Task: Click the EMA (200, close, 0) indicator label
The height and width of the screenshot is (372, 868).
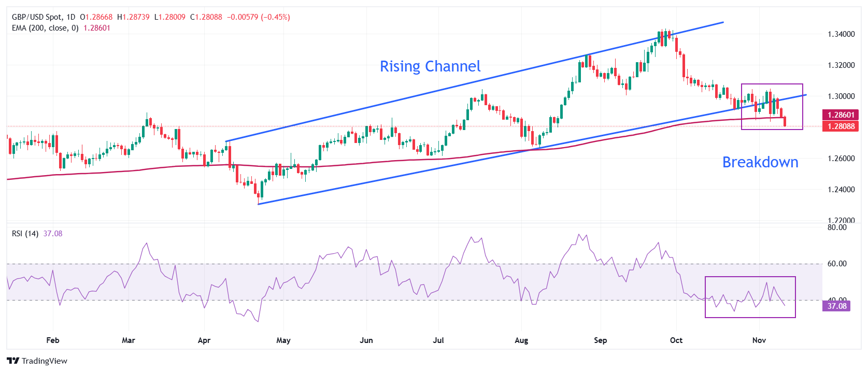Action: (45, 28)
